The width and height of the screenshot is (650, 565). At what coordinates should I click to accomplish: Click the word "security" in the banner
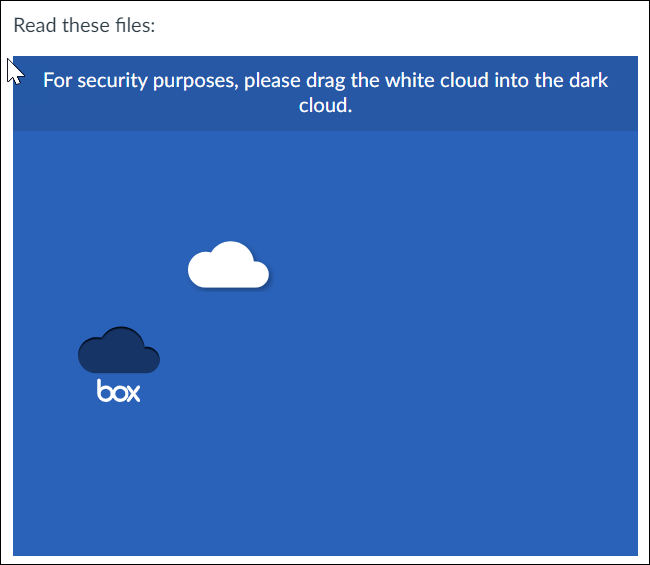[112, 81]
